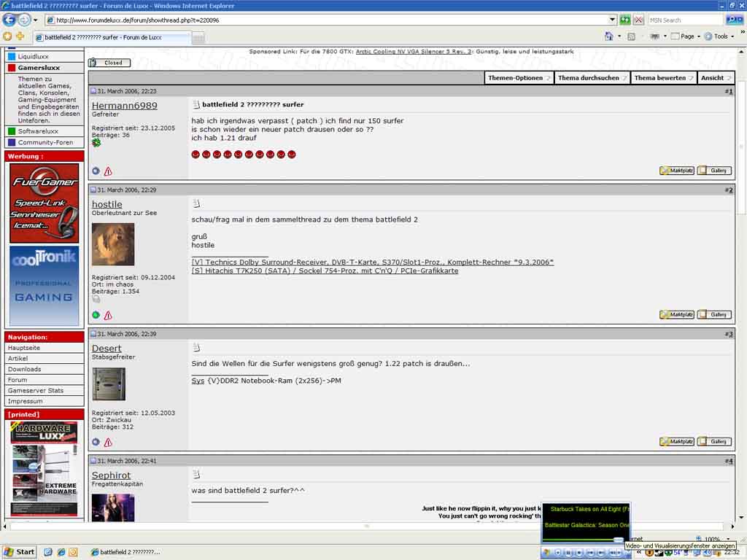The width and height of the screenshot is (747, 560).
Task: Click the Arctic Cooling sponsored link
Action: point(414,51)
